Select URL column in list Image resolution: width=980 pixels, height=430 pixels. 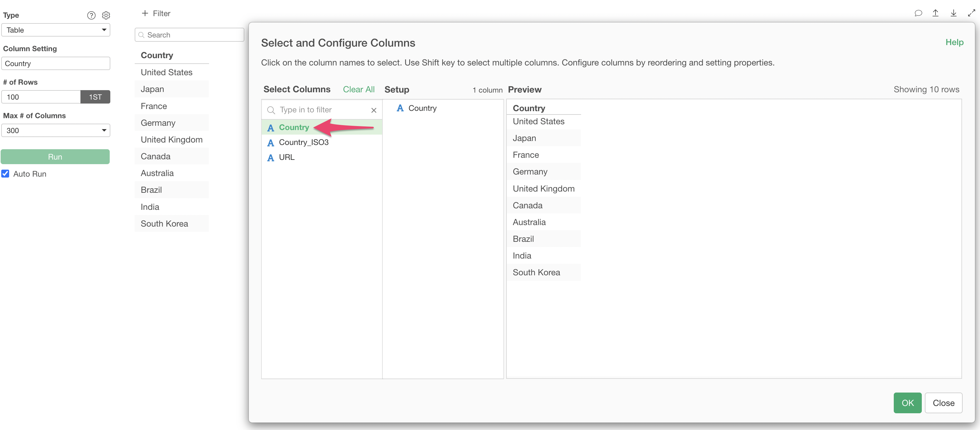click(x=286, y=157)
